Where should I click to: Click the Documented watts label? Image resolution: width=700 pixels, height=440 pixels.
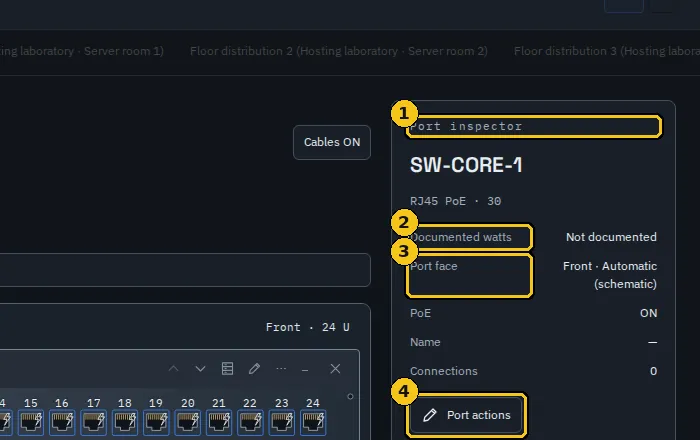(461, 237)
